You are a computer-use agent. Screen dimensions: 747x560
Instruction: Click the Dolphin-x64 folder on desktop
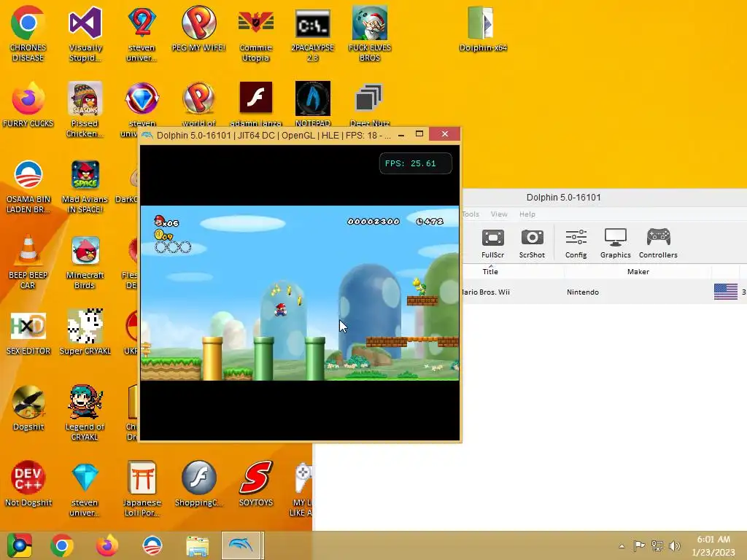click(483, 28)
